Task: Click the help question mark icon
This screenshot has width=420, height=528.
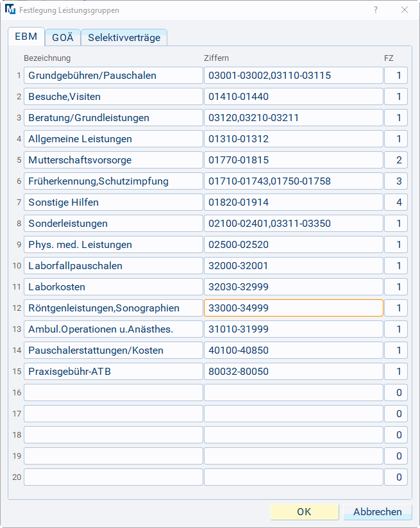Action: tap(376, 10)
